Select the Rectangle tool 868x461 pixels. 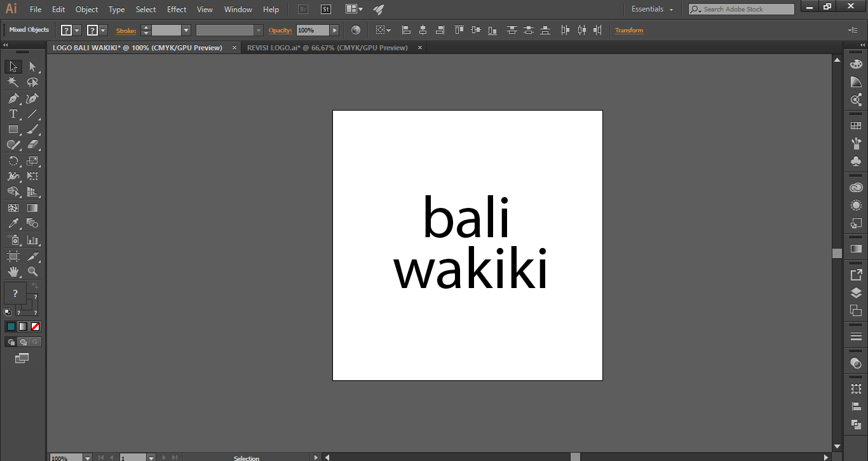point(13,129)
